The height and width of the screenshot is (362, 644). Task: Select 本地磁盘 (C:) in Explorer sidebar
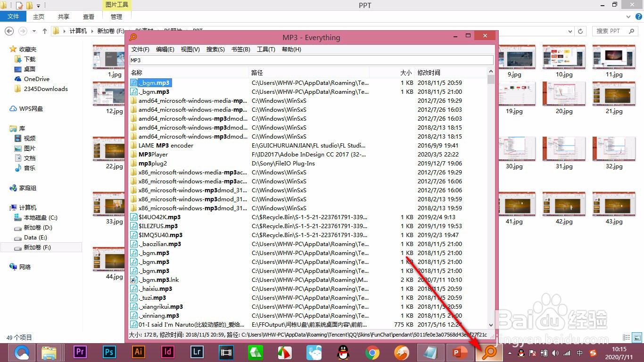click(41, 218)
